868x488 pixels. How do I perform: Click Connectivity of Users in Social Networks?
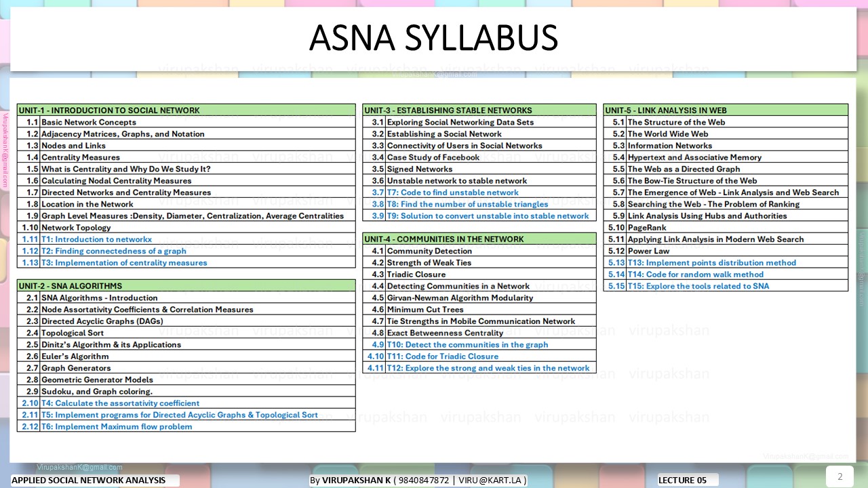coord(479,146)
